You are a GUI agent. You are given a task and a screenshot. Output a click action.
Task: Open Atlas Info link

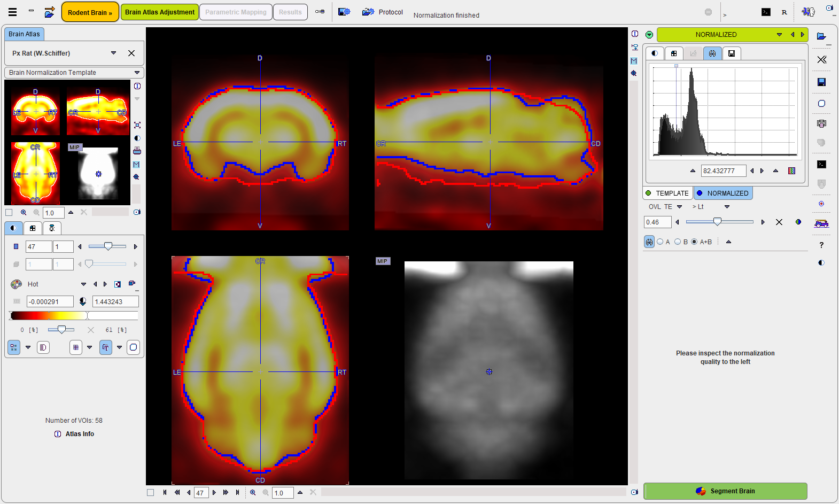[x=74, y=434]
